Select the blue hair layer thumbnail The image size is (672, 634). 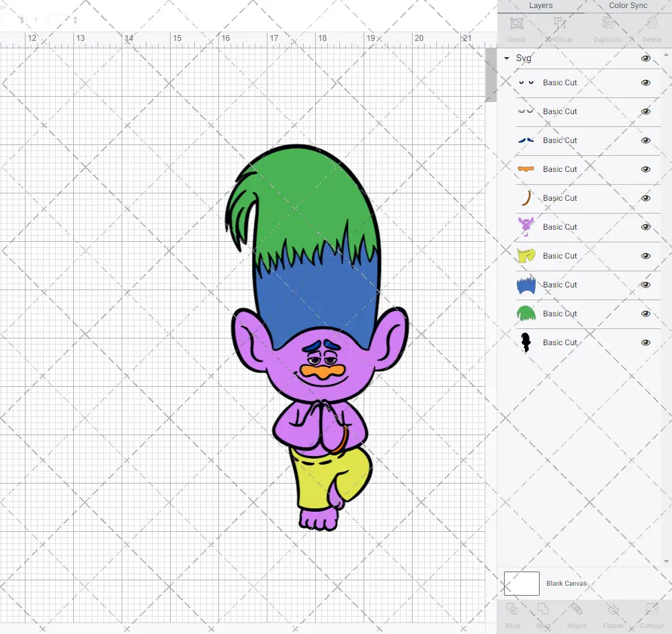point(526,285)
